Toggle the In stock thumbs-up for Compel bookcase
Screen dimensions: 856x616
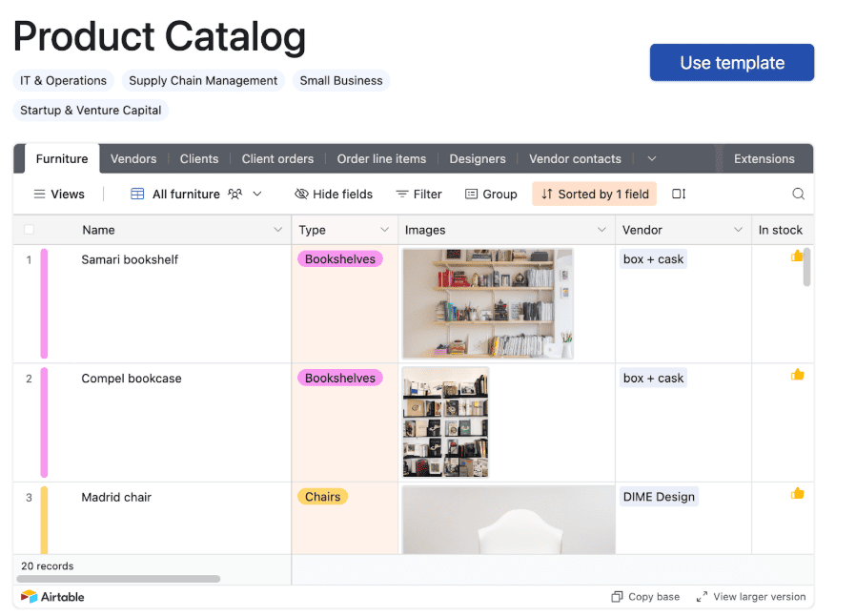(797, 375)
